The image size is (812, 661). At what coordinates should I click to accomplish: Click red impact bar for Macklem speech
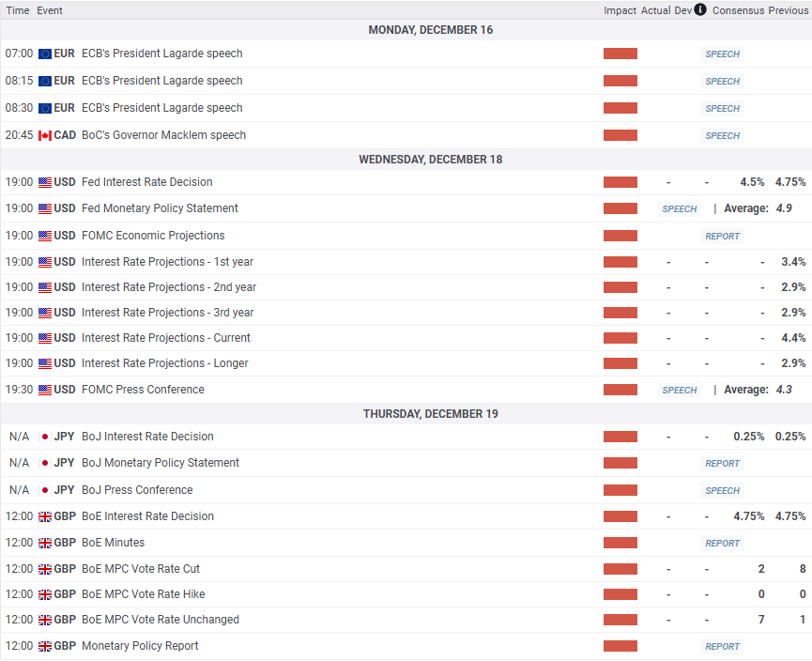pyautogui.click(x=620, y=136)
